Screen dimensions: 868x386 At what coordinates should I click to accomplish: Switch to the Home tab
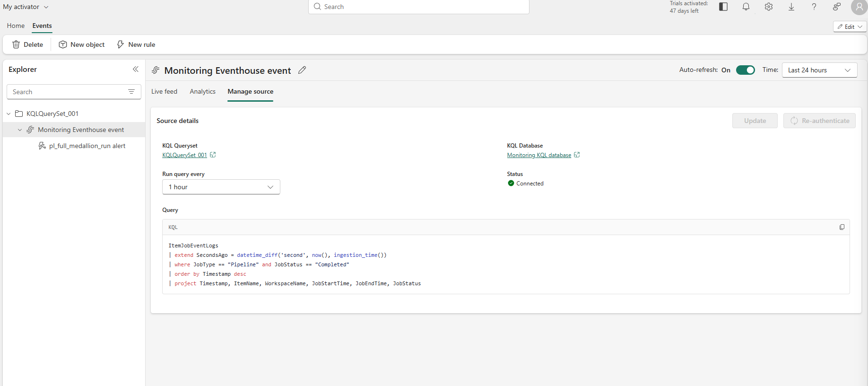(16, 26)
